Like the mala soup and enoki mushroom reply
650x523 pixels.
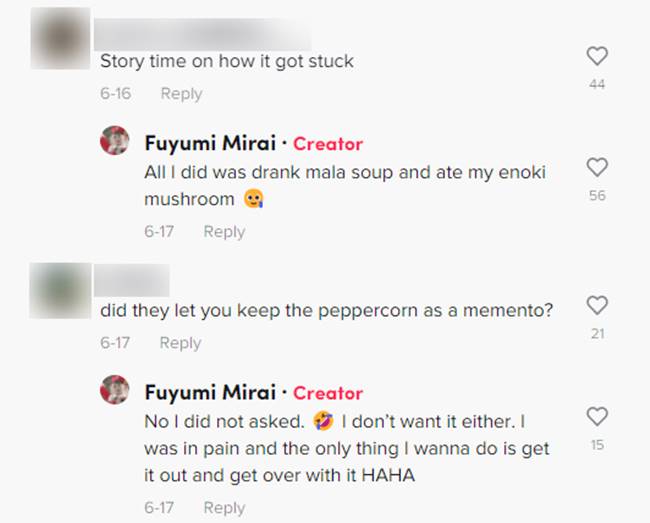[x=597, y=168]
